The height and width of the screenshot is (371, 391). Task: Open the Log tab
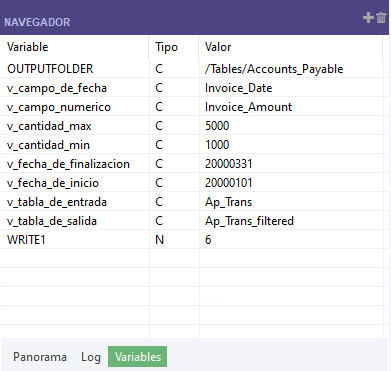point(91,357)
